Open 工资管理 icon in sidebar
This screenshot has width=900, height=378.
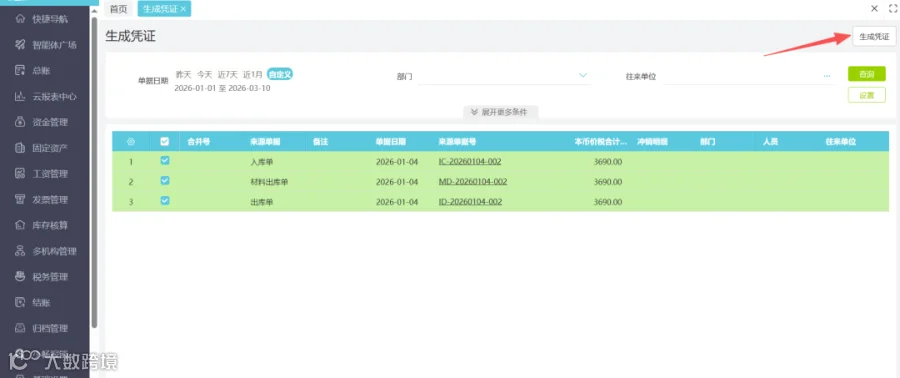point(20,174)
